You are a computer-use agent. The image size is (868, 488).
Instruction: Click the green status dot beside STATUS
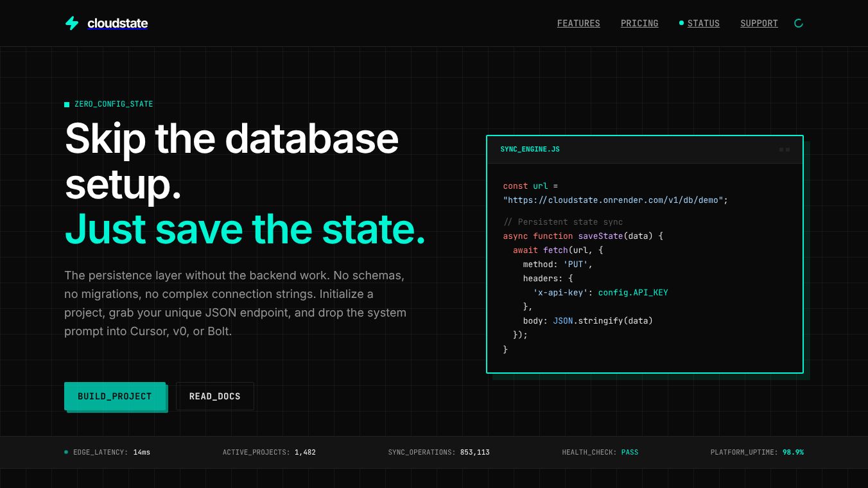click(681, 23)
